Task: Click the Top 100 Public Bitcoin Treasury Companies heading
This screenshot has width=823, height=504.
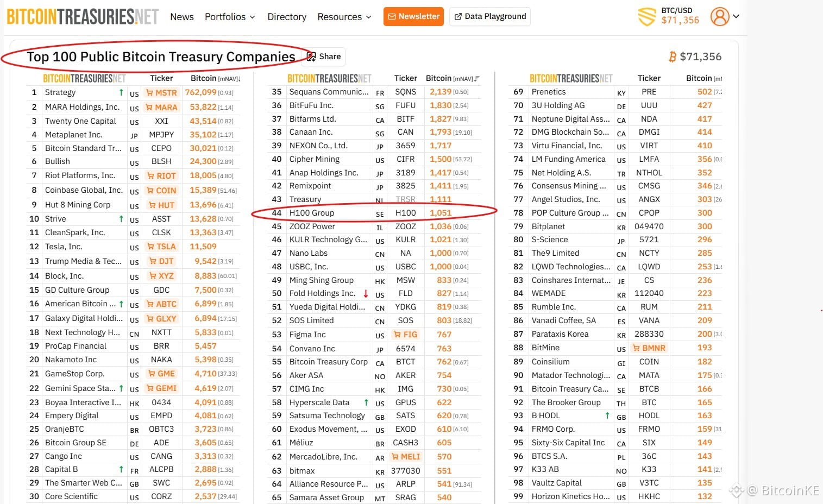Action: coord(161,56)
